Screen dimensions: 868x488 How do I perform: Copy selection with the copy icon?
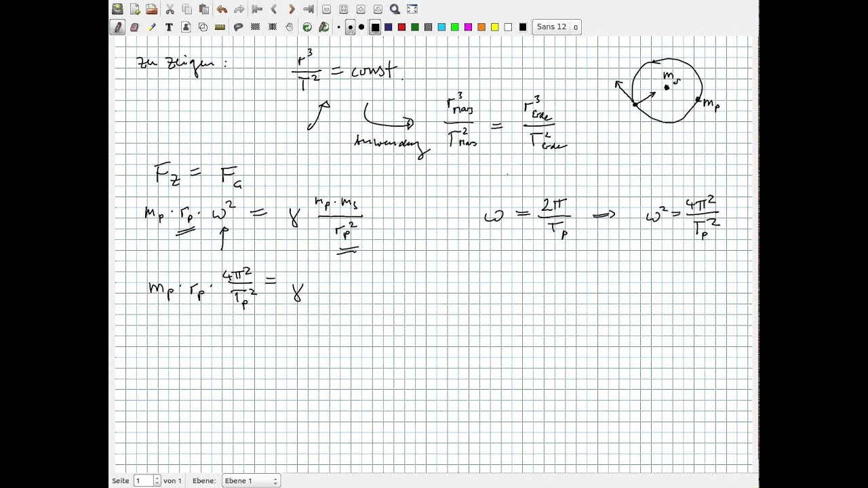click(186, 9)
